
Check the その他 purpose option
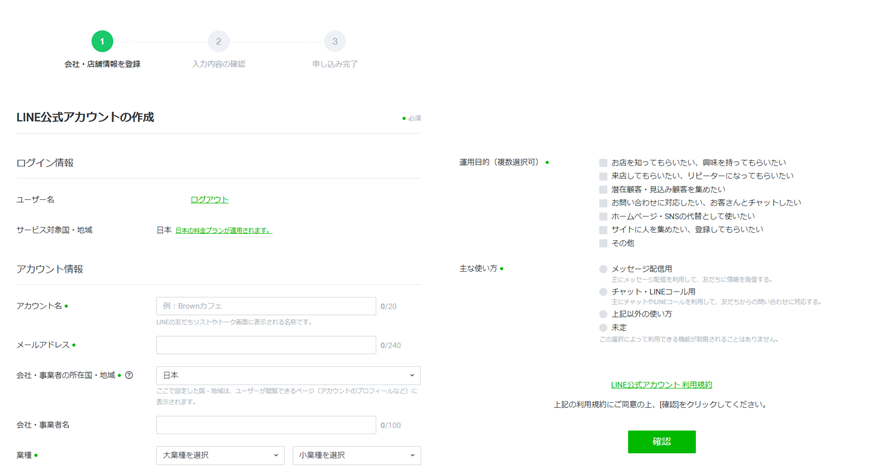pyautogui.click(x=603, y=243)
